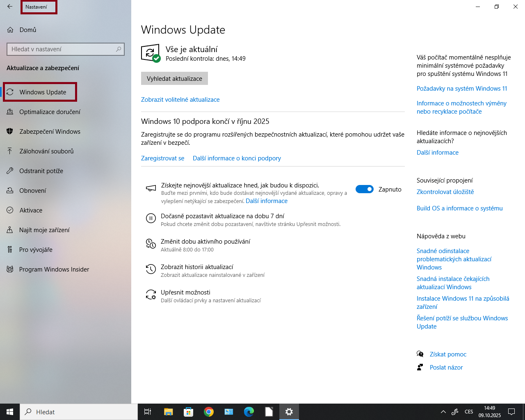
Task: Click the update history icon
Action: [151, 269]
